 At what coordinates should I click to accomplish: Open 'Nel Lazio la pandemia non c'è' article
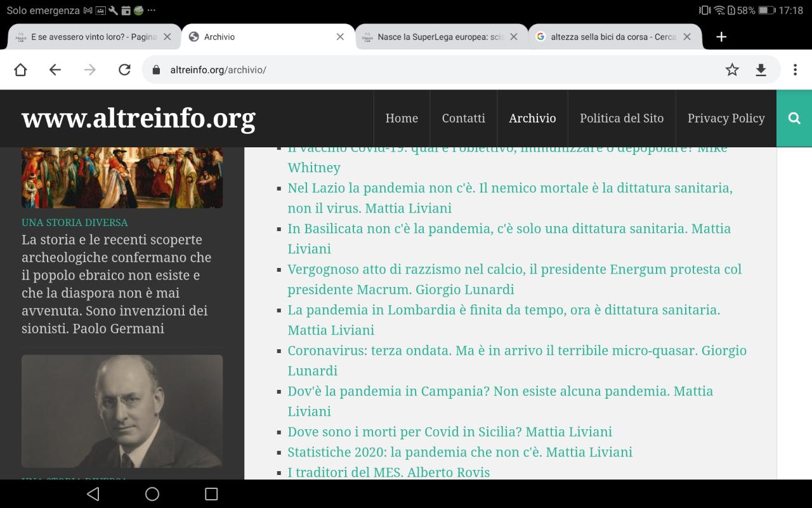click(510, 198)
